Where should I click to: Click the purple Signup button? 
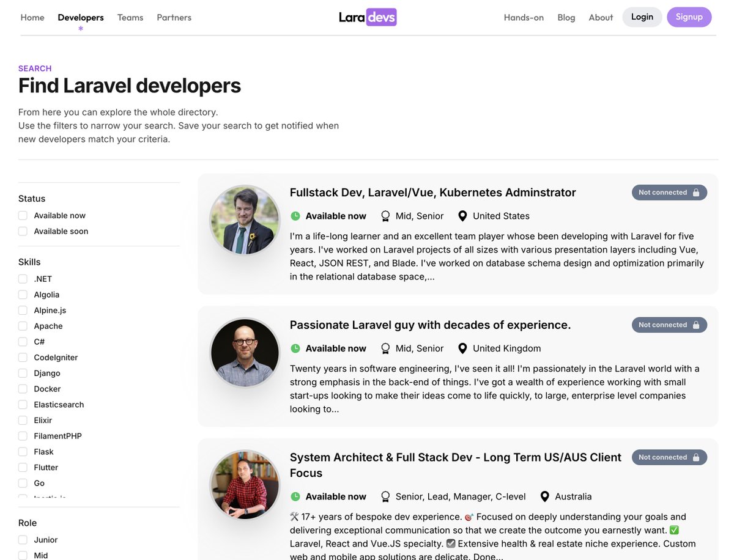689,17
